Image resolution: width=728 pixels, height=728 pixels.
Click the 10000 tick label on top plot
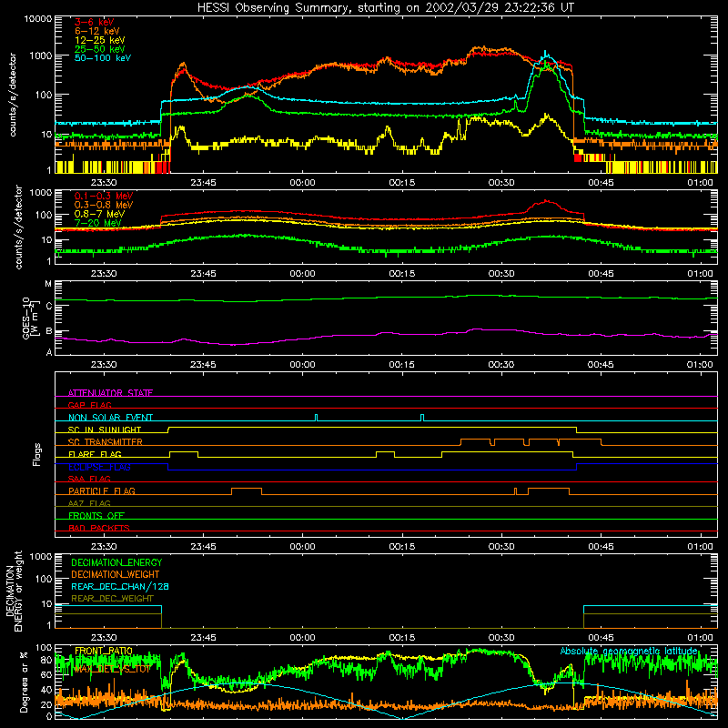pos(38,18)
